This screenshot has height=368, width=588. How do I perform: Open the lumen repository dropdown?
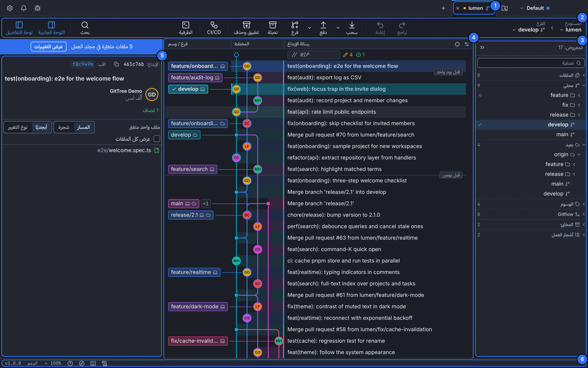pyautogui.click(x=570, y=30)
